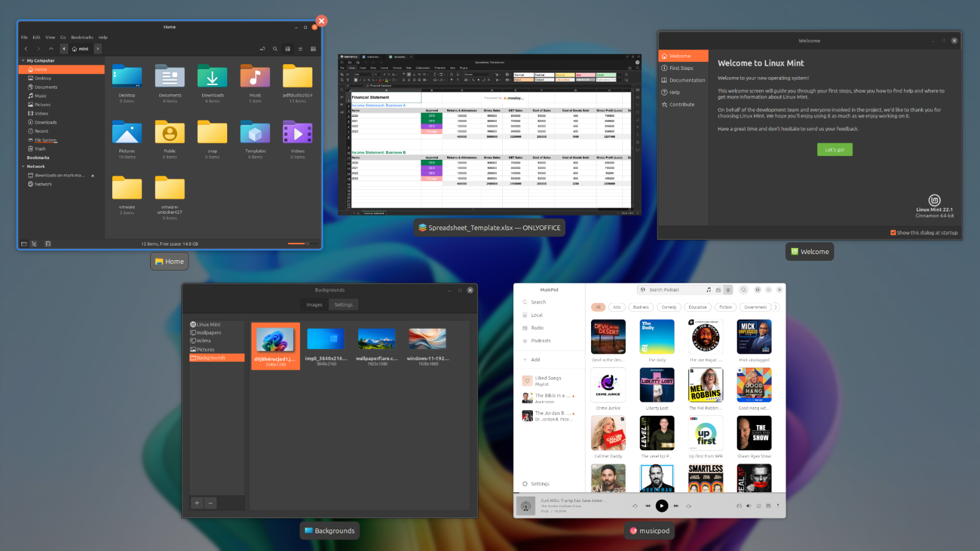This screenshot has height=551, width=980.
Task: Switch Files to list view icon
Action: click(x=300, y=49)
